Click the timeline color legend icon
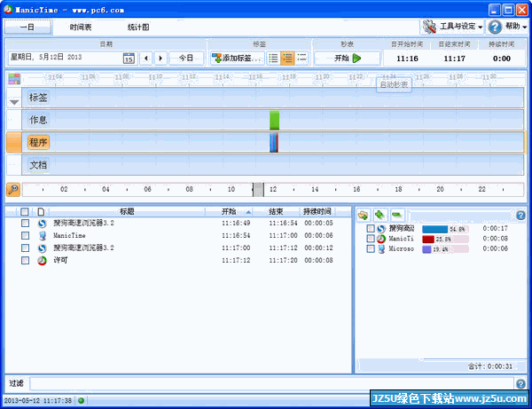The image size is (532, 409). pos(14,79)
